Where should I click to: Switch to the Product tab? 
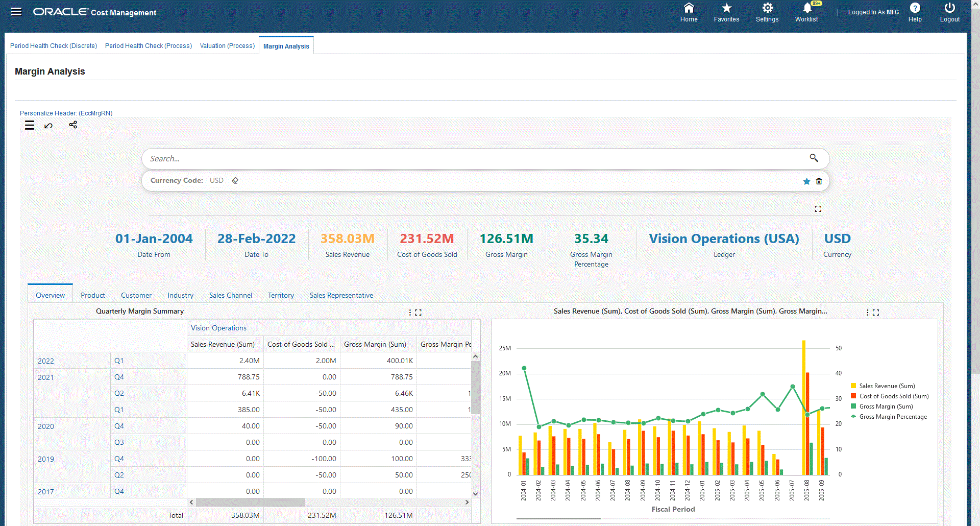pyautogui.click(x=92, y=295)
